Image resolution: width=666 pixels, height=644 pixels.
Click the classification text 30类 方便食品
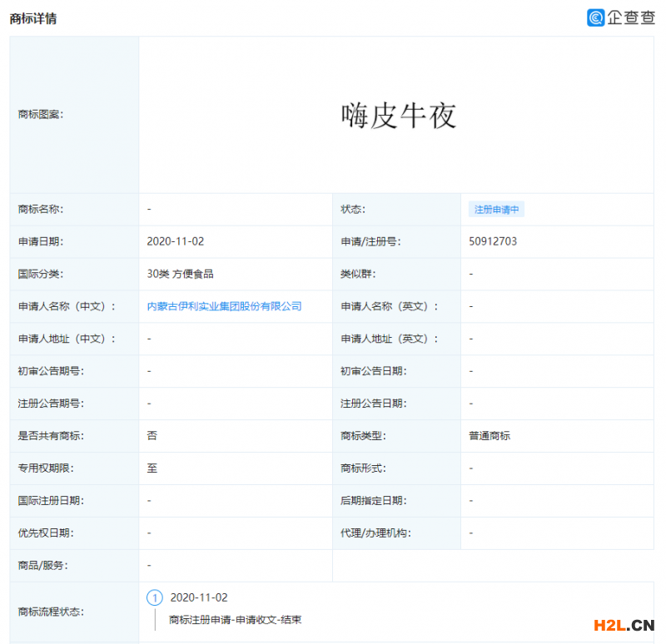coord(182,274)
